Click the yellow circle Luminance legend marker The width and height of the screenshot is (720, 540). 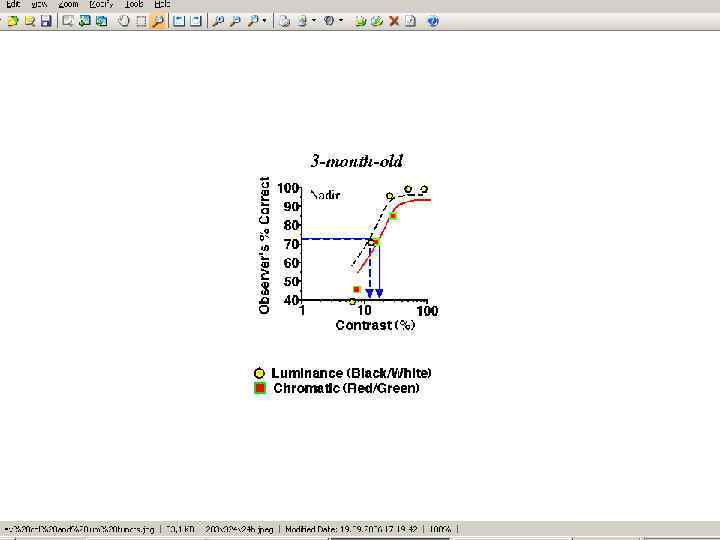(259, 373)
